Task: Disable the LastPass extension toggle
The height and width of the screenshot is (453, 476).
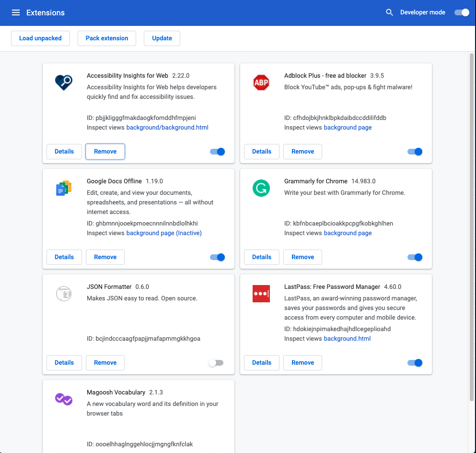Action: [415, 363]
